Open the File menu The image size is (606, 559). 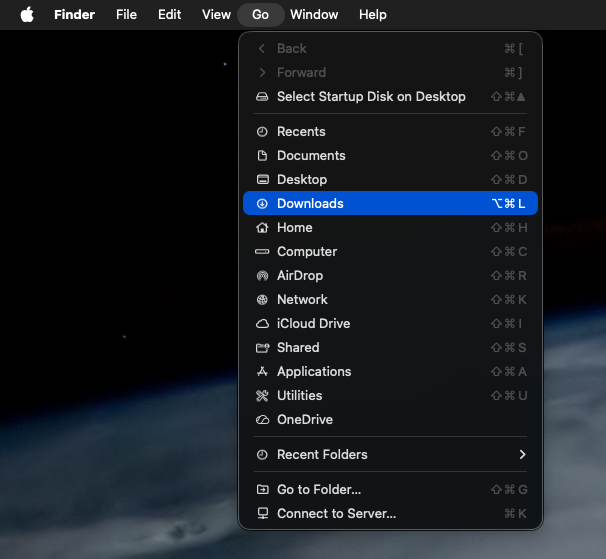point(126,15)
